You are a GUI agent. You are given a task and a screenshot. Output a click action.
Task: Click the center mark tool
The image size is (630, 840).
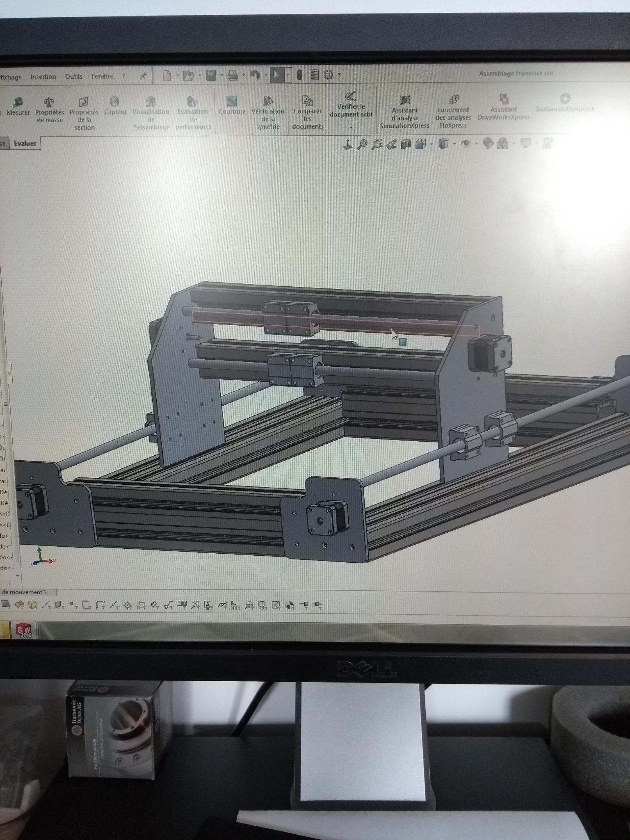(x=128, y=605)
